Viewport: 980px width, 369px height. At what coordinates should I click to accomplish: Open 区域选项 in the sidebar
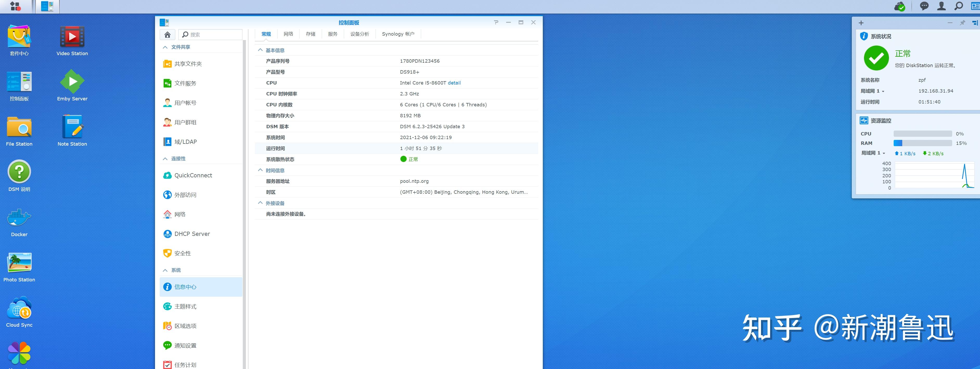point(201,326)
